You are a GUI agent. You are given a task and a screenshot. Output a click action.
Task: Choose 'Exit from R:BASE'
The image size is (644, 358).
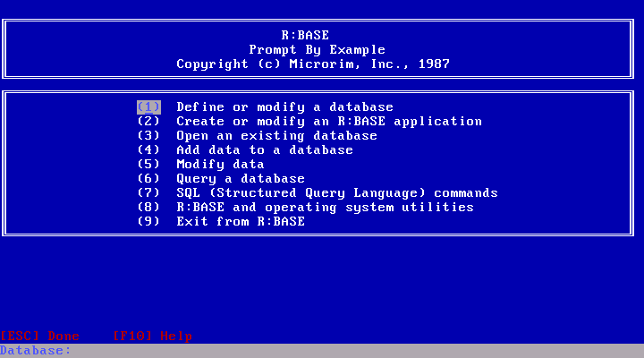[241, 222]
